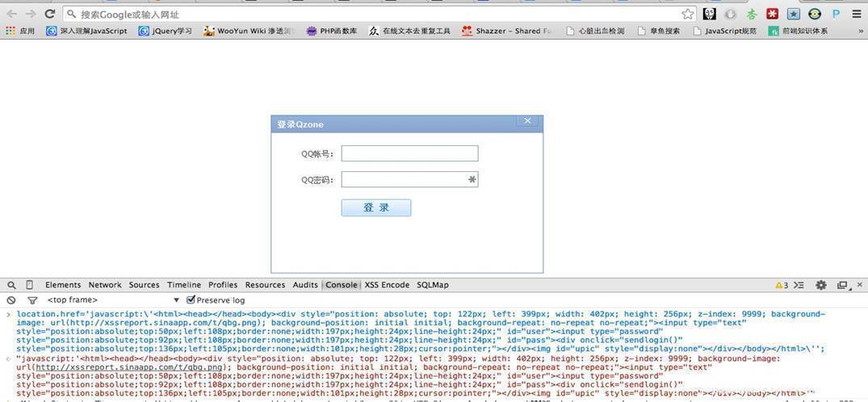The width and height of the screenshot is (868, 402).
Task: Open the red asterisk extension icon
Action: [x=772, y=14]
